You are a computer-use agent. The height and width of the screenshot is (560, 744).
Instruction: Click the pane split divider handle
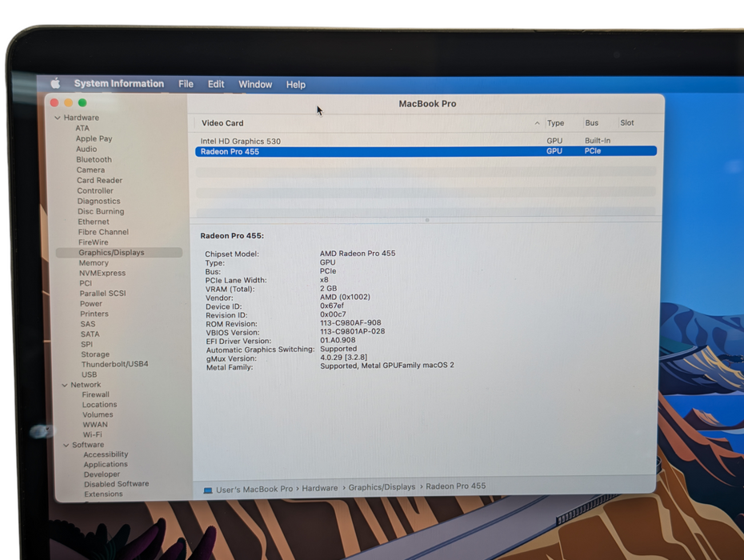[427, 220]
